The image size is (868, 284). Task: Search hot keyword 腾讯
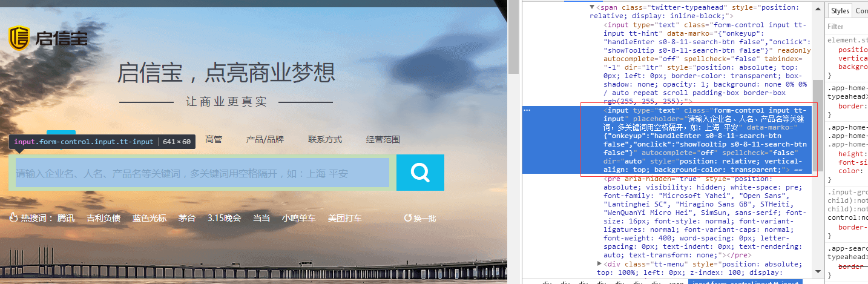tap(66, 218)
